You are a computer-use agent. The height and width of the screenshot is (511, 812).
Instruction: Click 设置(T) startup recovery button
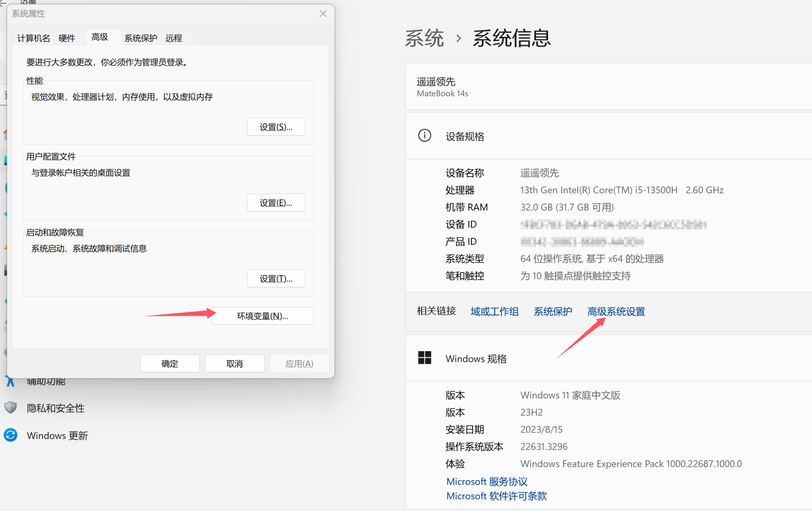tap(276, 278)
